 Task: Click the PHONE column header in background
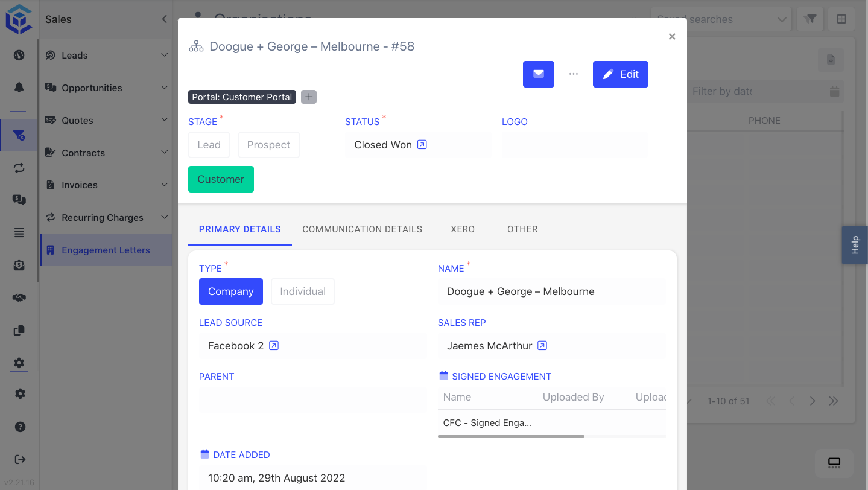(x=765, y=121)
